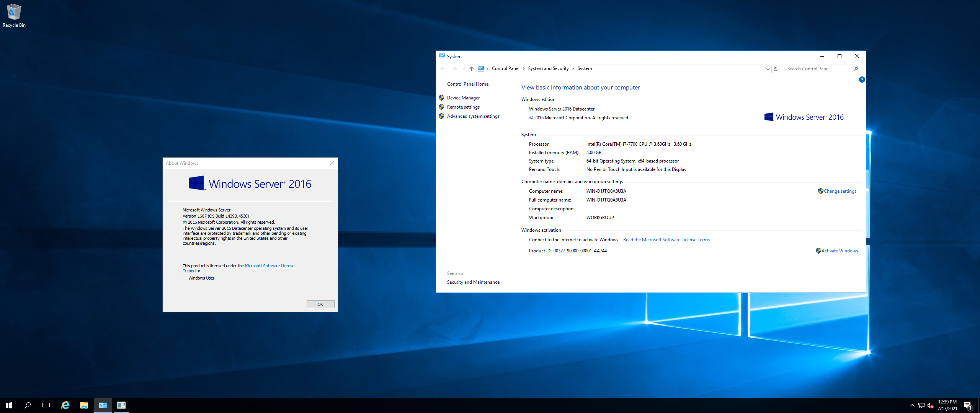
Task: Click the shield icon beside Device Manager
Action: point(441,98)
